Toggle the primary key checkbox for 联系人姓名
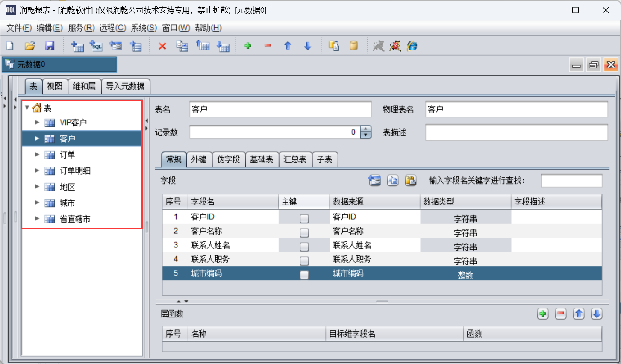This screenshot has width=621, height=364. pos(304,247)
